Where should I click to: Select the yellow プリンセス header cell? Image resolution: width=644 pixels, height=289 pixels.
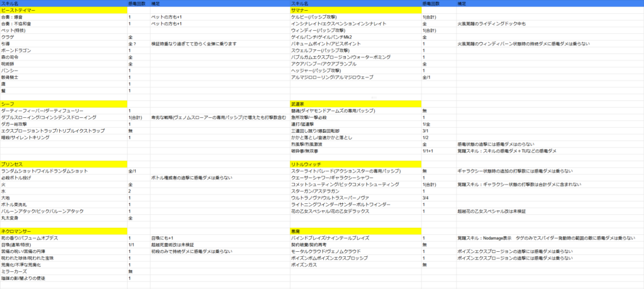point(63,164)
